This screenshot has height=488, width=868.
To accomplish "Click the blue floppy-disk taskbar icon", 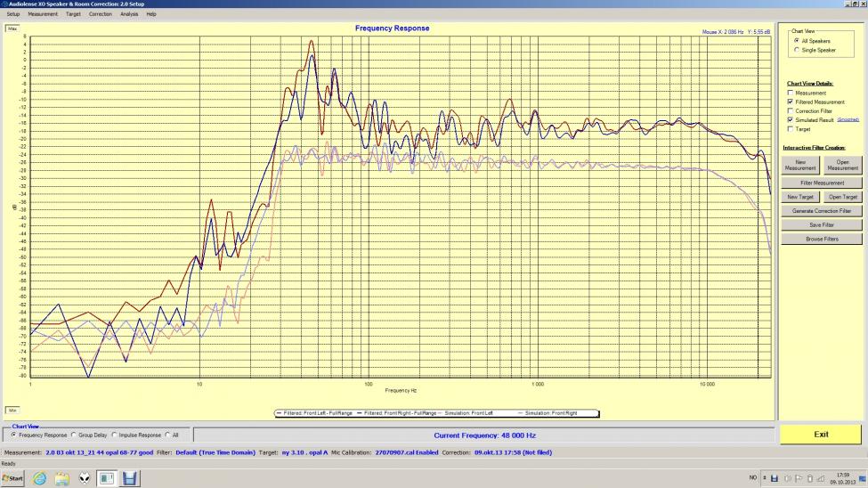I will pyautogui.click(x=130, y=478).
